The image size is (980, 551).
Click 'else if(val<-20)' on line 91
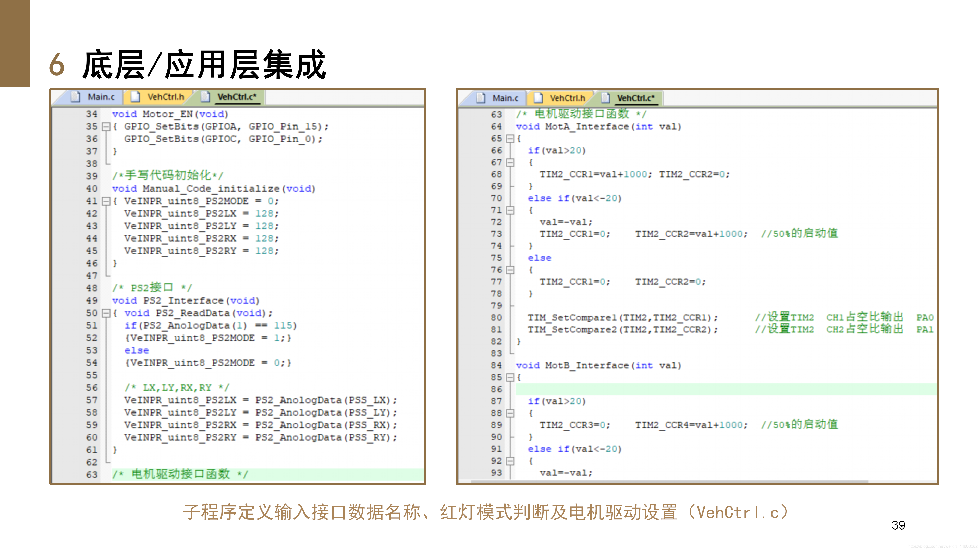point(574,449)
